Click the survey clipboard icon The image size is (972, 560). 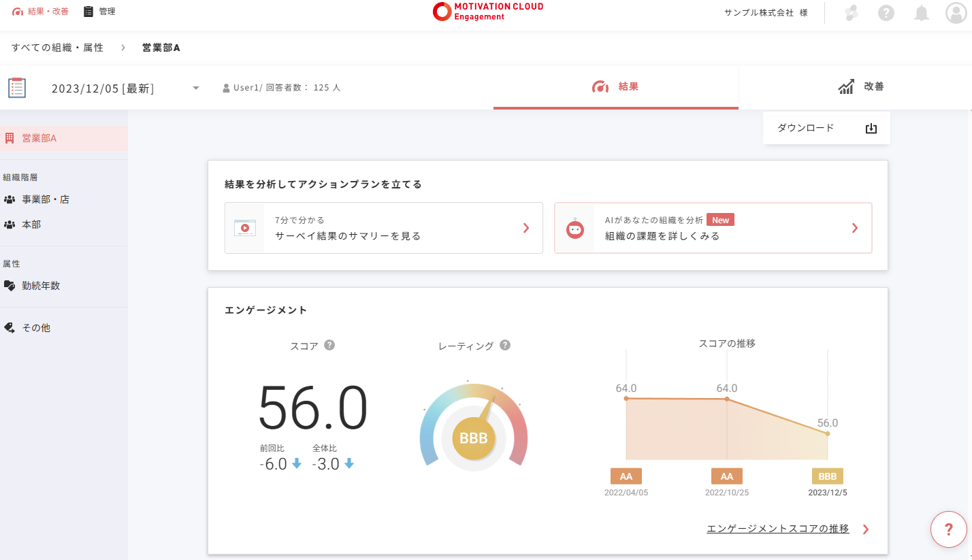(x=17, y=88)
